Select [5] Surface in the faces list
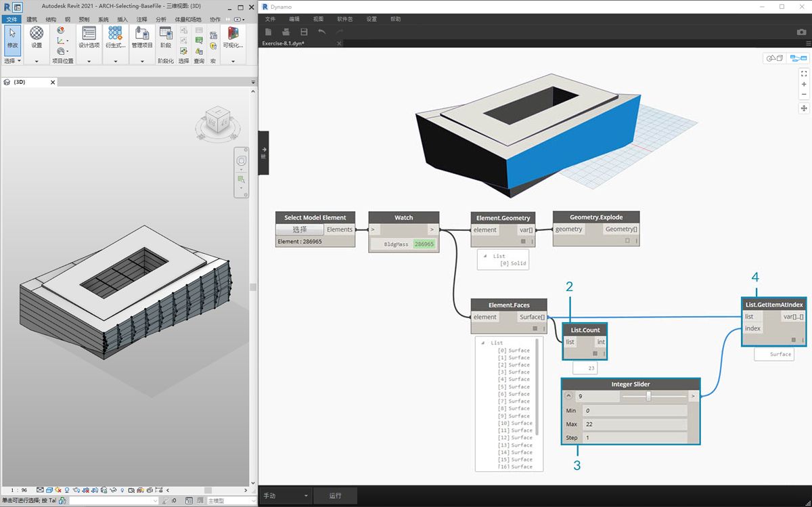 [514, 387]
